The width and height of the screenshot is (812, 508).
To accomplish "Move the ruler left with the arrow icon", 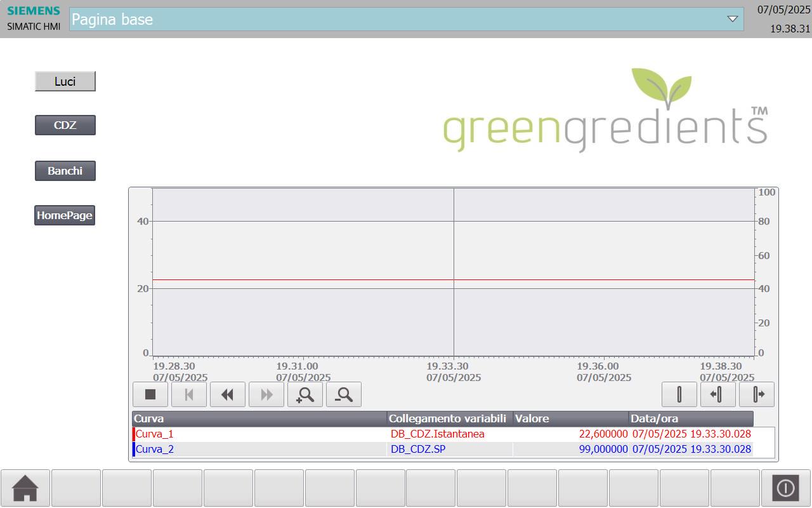I will tap(718, 394).
